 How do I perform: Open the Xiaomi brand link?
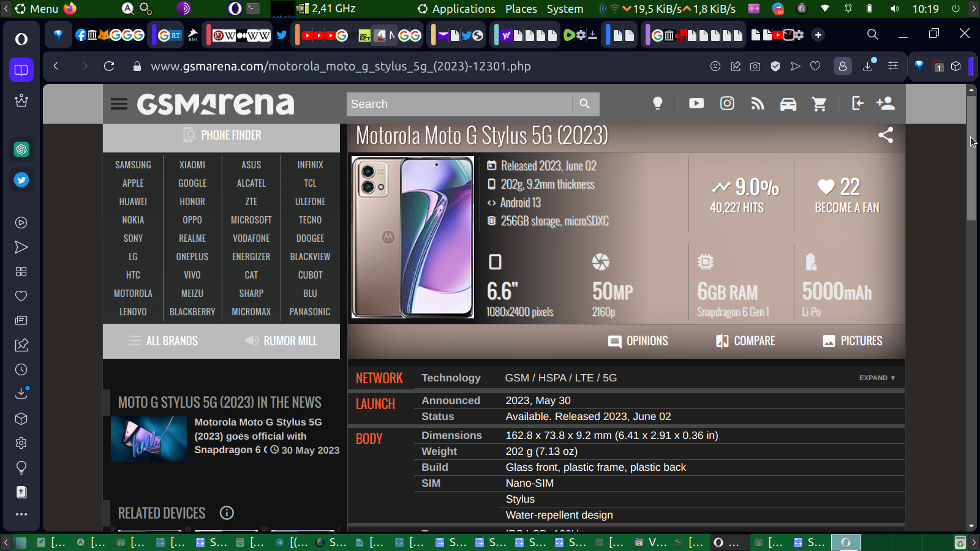[x=192, y=165]
